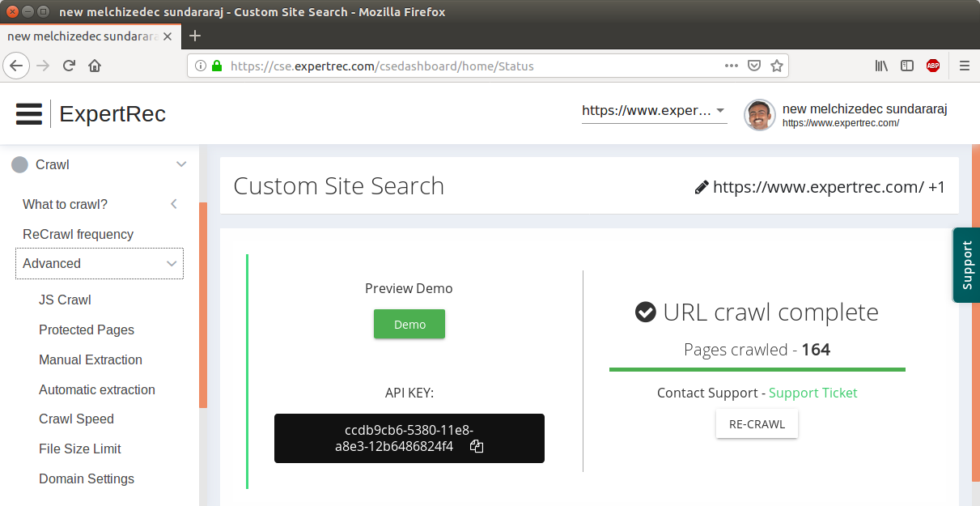Image resolution: width=980 pixels, height=506 pixels.
Task: Click the Adblock Plus toolbar icon
Action: click(x=933, y=66)
